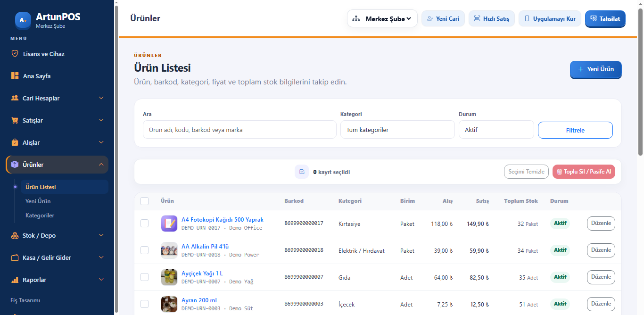This screenshot has width=644, height=315.
Task: Expand the Cari Hesaplar chevron
Action: (101, 98)
